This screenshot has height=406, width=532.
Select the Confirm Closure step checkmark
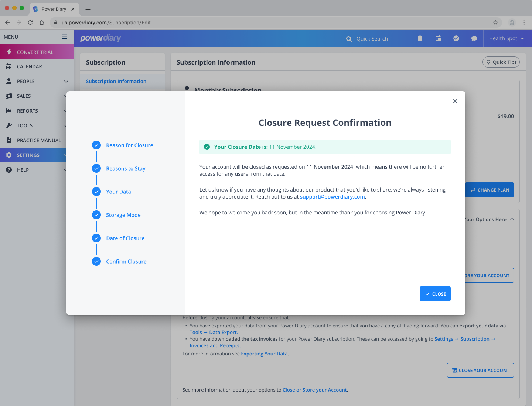tap(96, 261)
